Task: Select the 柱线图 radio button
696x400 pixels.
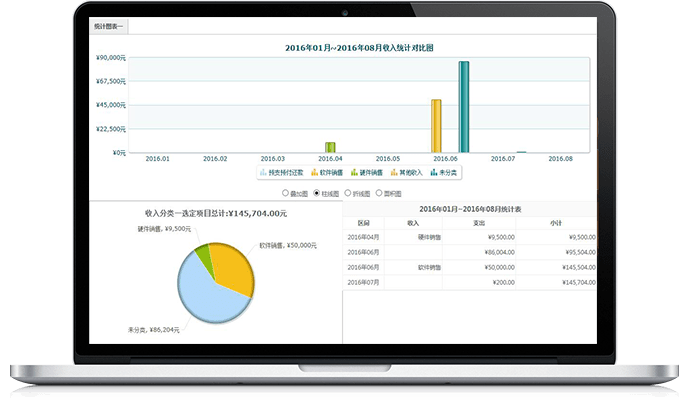Action: [317, 192]
